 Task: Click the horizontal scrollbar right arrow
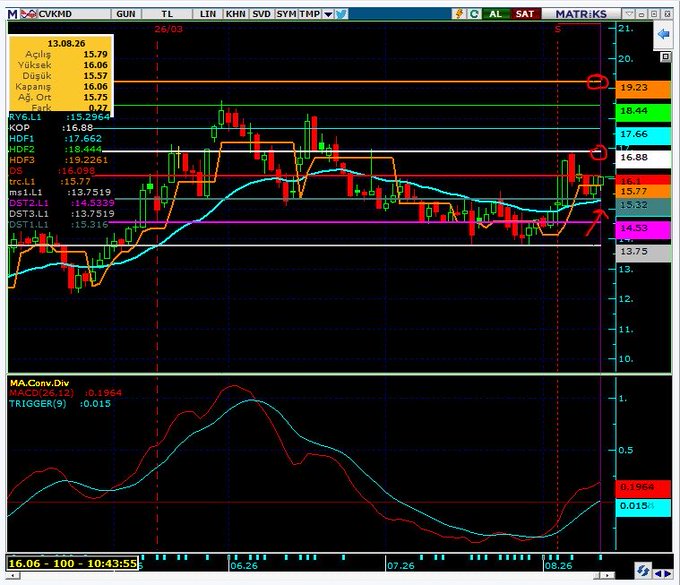(607, 575)
